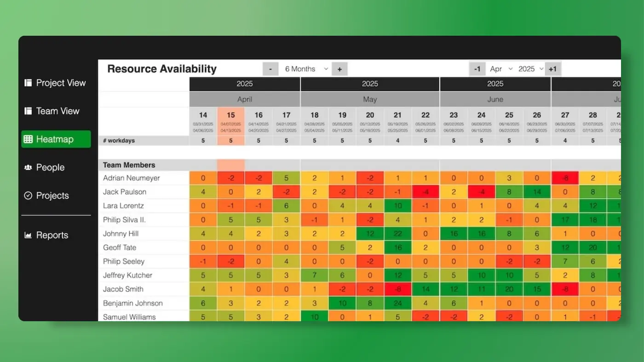Open Reports via the chart icon

pyautogui.click(x=29, y=235)
